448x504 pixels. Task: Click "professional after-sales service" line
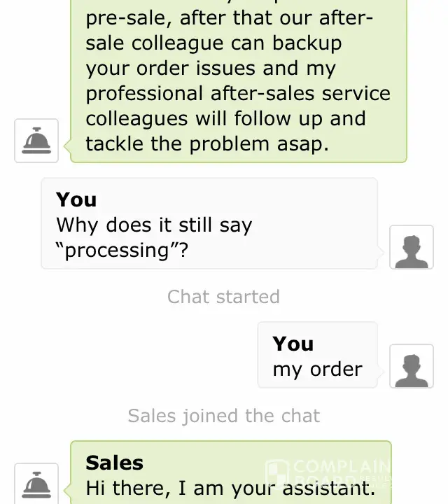(238, 93)
